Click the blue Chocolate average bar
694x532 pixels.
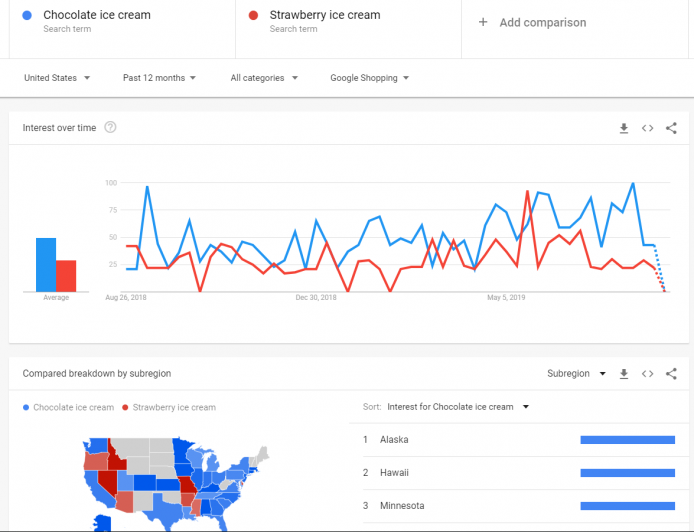[46, 265]
